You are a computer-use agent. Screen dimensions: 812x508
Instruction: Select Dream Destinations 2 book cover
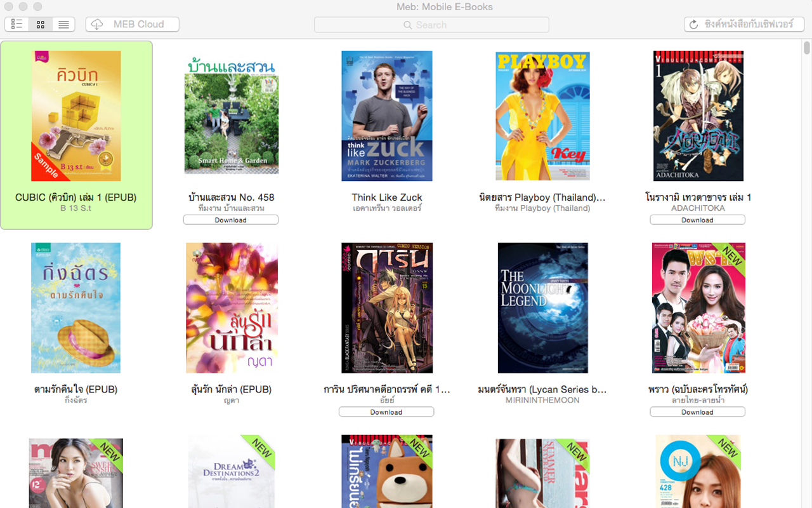point(232,472)
